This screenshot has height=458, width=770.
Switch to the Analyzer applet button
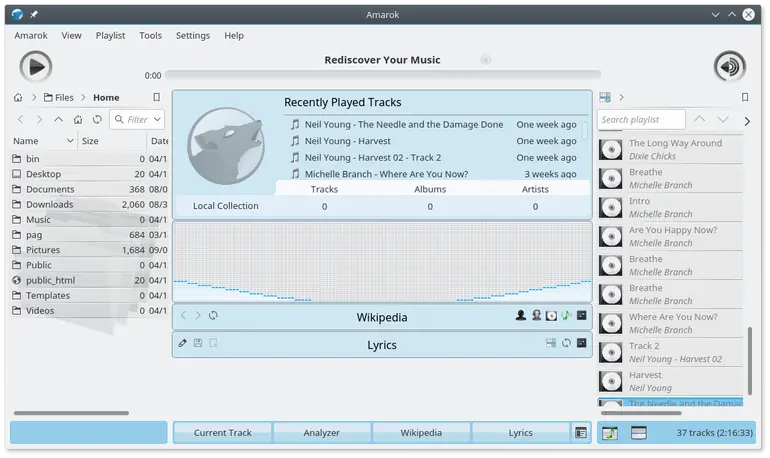322,432
